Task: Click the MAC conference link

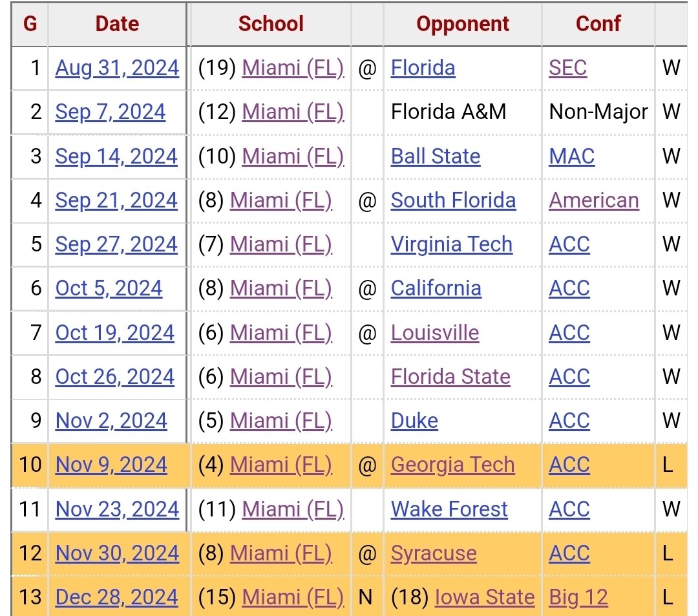Action: (x=571, y=156)
